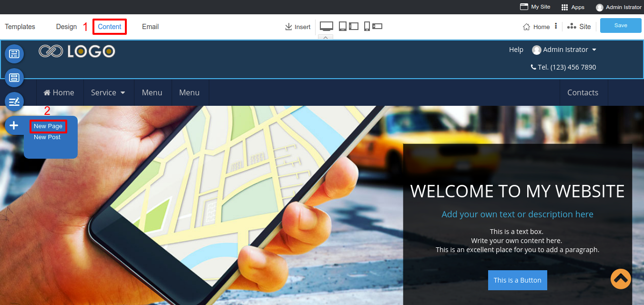The image size is (644, 305).
Task: Open the second sidebar rows icon button
Action: (14, 78)
